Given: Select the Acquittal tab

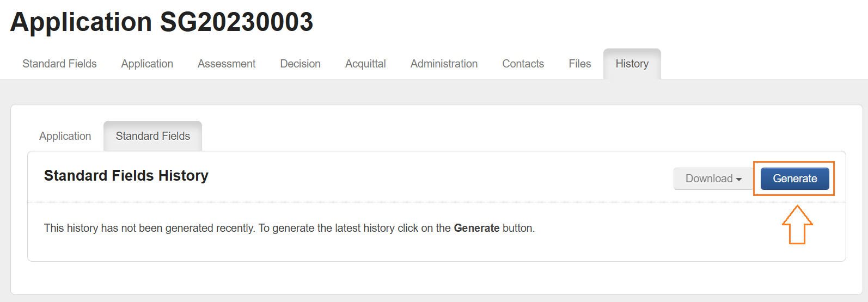Looking at the screenshot, I should point(365,64).
